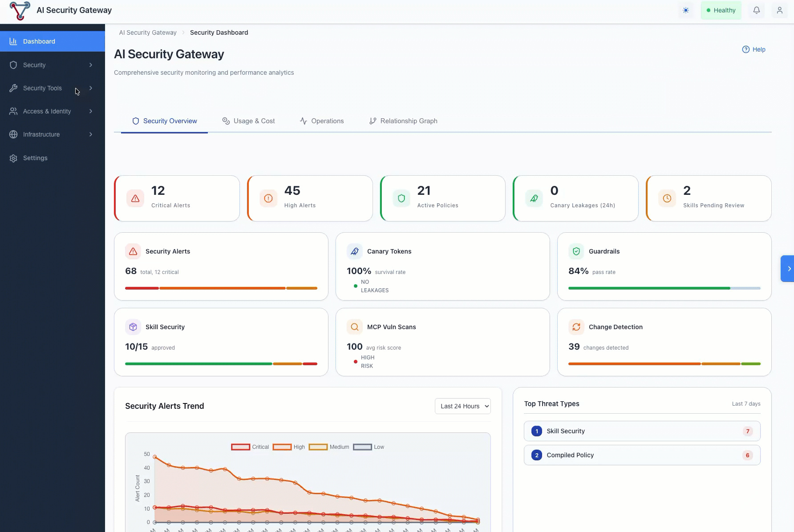This screenshot has height=532, width=794.
Task: Click the Change Detection refresh icon
Action: (576, 326)
